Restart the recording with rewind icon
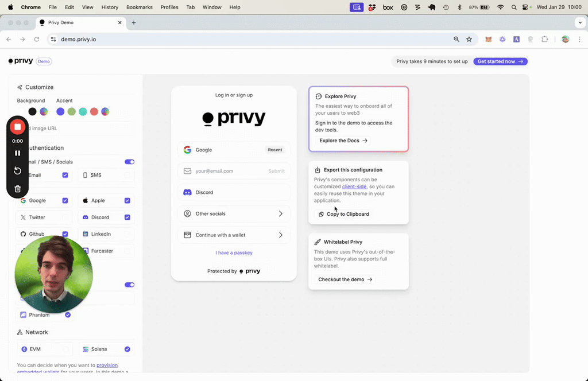Viewport: 588px width, 381px height. pos(17,171)
